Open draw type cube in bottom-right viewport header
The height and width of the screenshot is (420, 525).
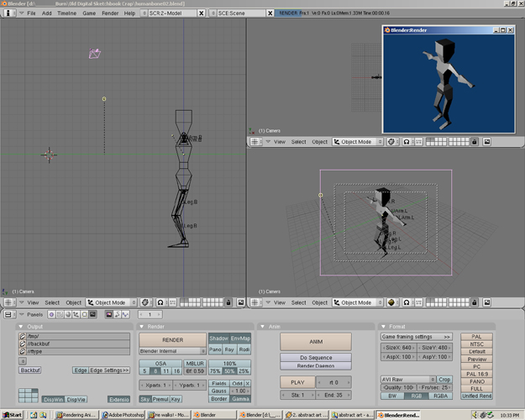click(x=391, y=302)
